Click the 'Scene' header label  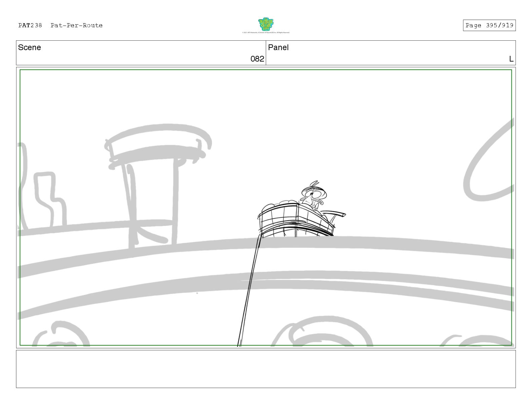pyautogui.click(x=29, y=47)
